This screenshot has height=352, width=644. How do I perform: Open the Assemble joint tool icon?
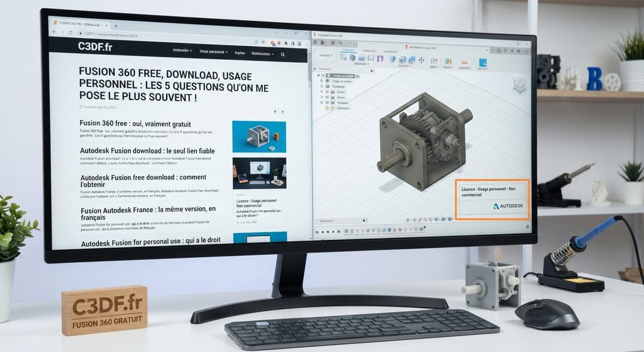434,61
